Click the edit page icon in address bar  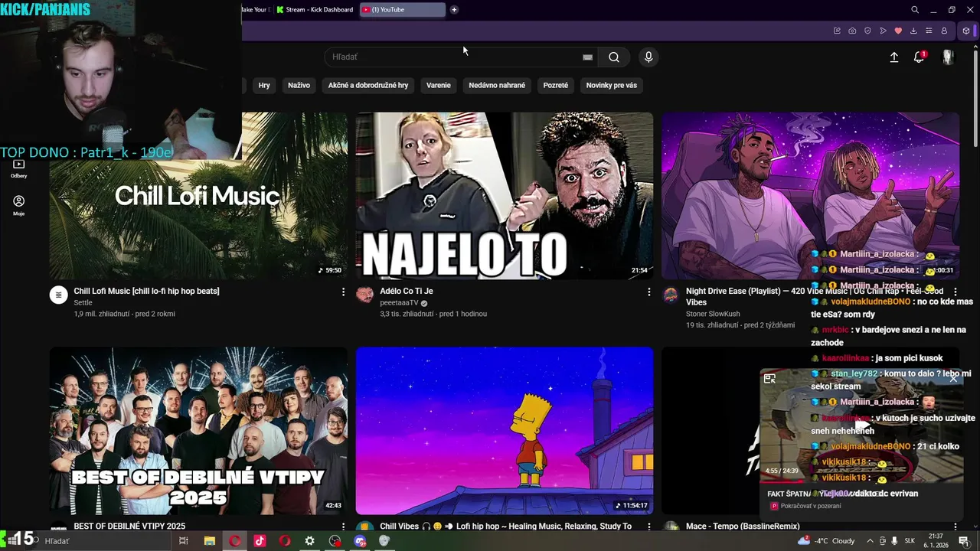pos(837,31)
